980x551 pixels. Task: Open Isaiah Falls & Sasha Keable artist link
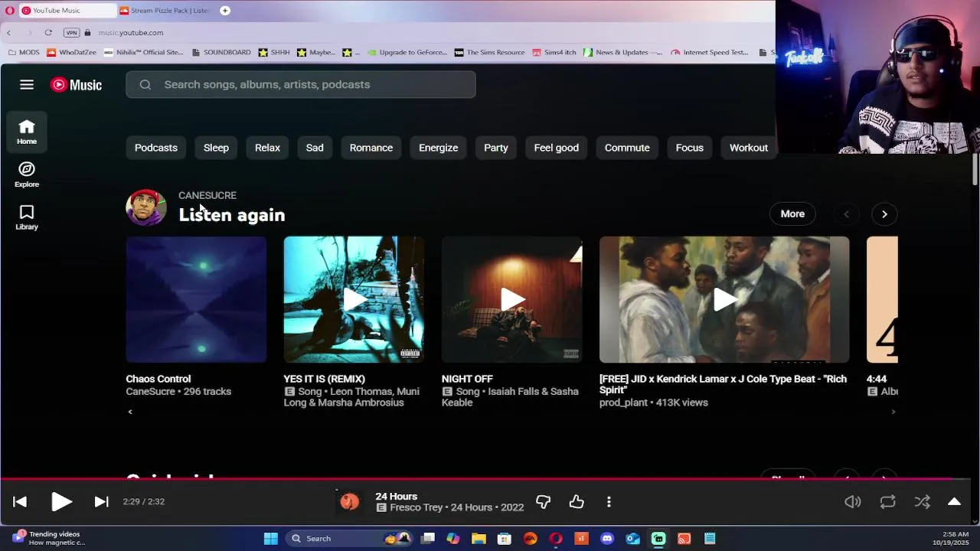(x=510, y=397)
